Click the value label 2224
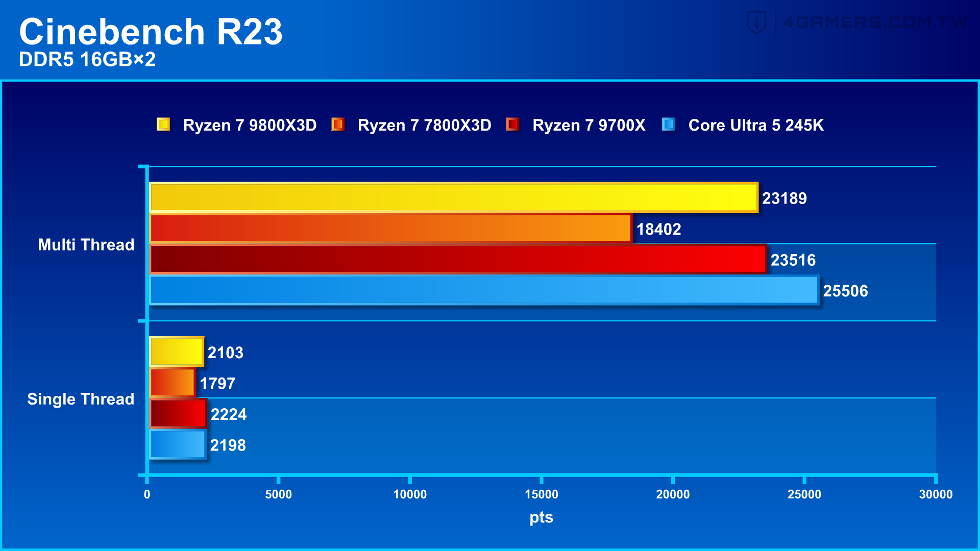 229,414
